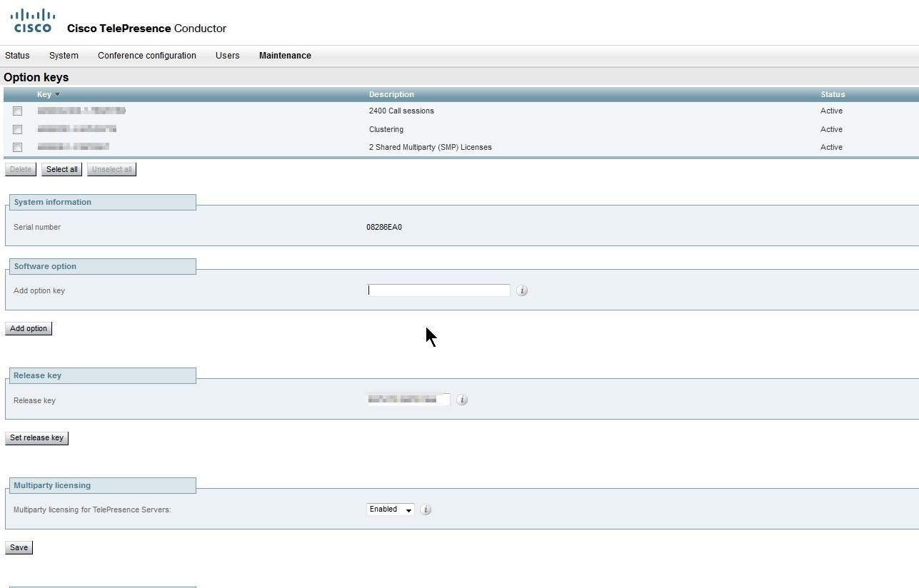Check the Shared Multiparty Licenses checkbox
This screenshot has width=919, height=588.
18,148
